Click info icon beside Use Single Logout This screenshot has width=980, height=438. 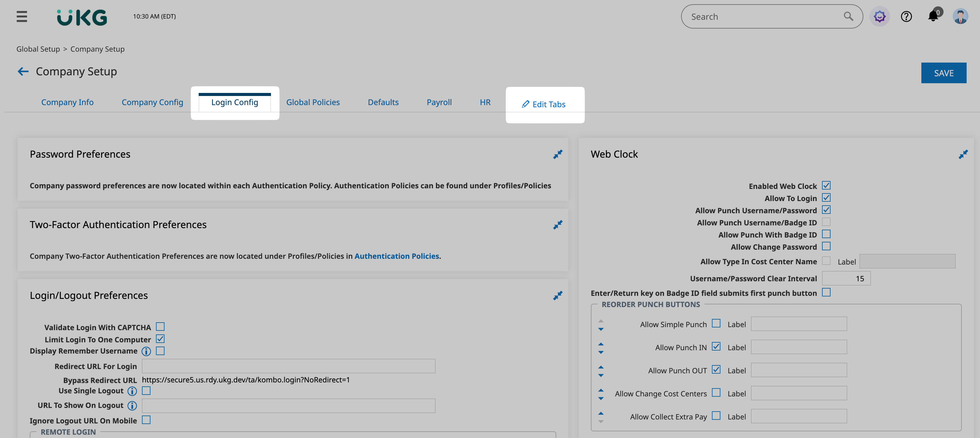pyautogui.click(x=132, y=391)
